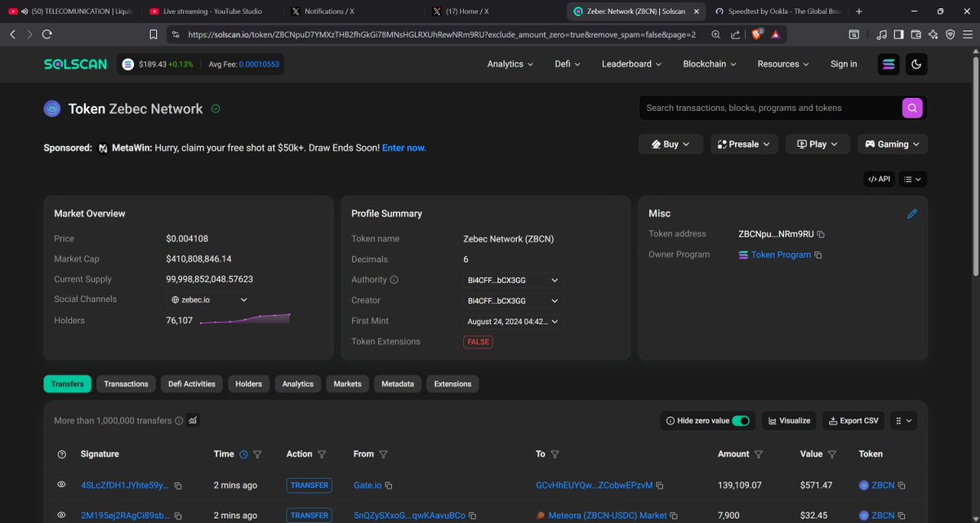
Task: Open the Brave wallet icon
Action: point(915,34)
